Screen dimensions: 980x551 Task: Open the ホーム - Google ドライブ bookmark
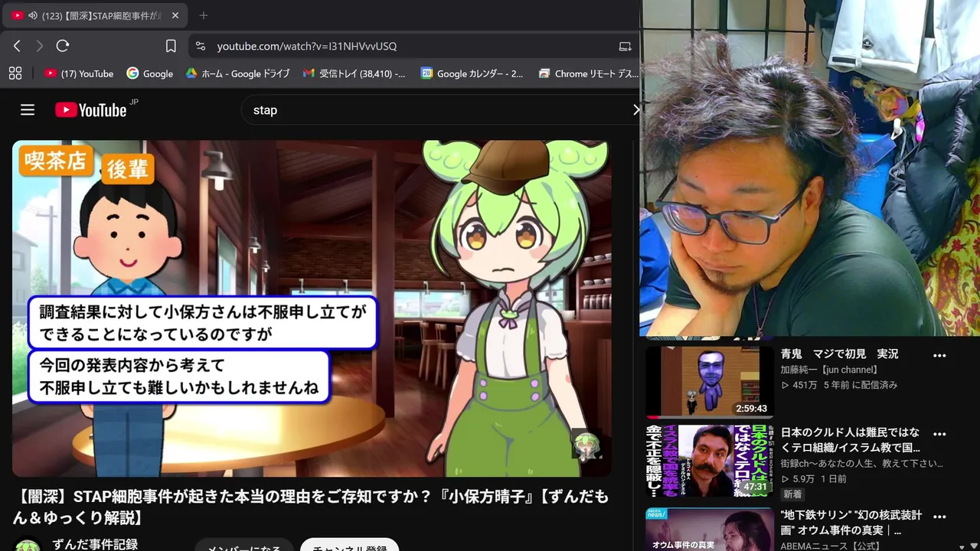click(238, 73)
